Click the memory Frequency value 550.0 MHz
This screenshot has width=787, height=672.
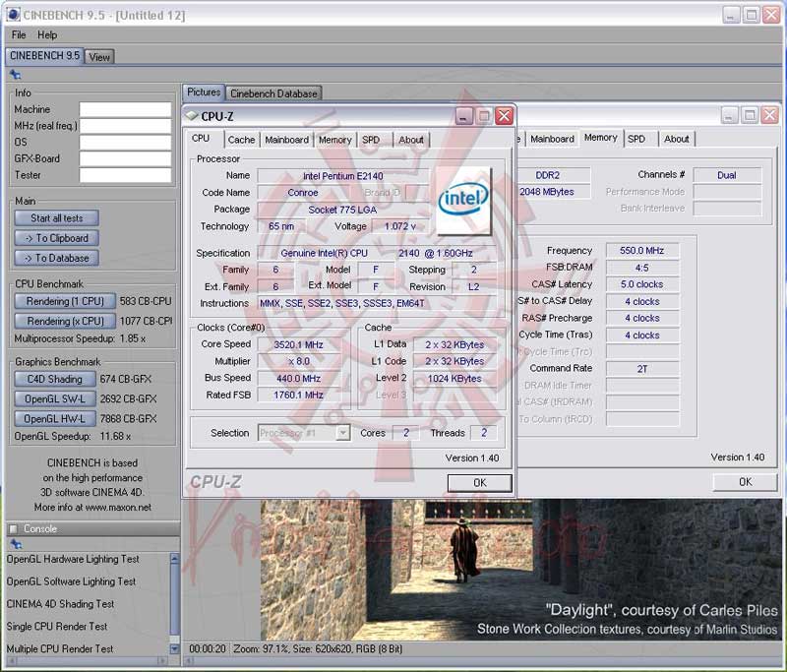642,251
